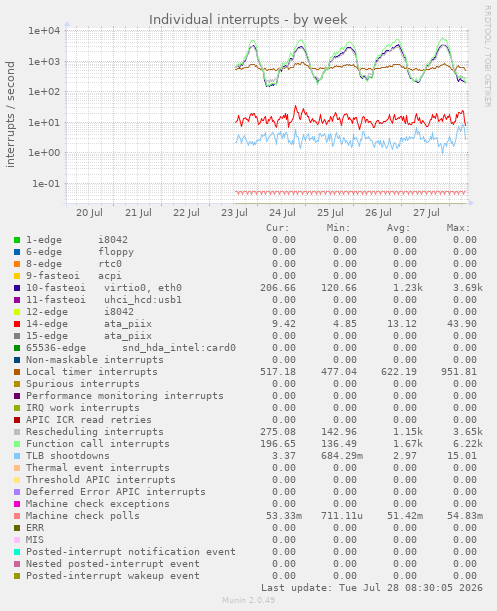This screenshot has width=497, height=611.
Task: Click the '20 Jul' x-axis label
Action: pos(89,213)
